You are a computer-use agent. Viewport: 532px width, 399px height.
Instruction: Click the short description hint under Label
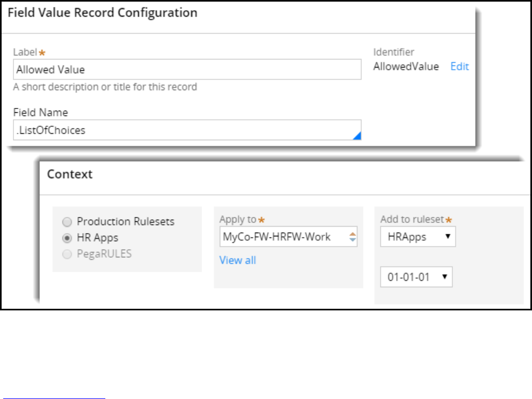[x=105, y=86]
